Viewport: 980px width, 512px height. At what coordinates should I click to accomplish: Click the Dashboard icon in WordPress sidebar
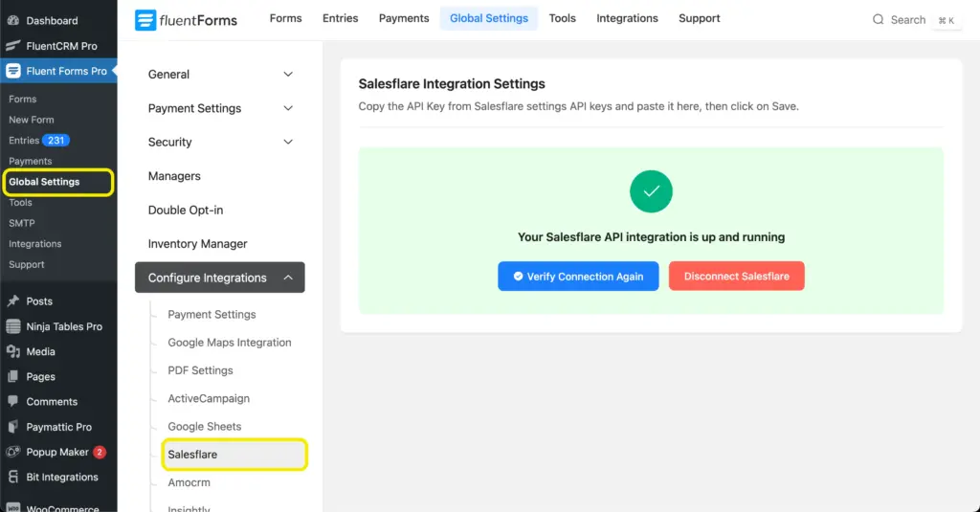[13, 20]
